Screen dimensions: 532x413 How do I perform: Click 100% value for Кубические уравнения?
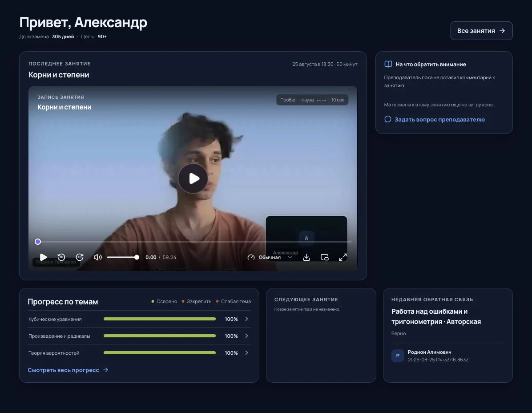tap(231, 319)
